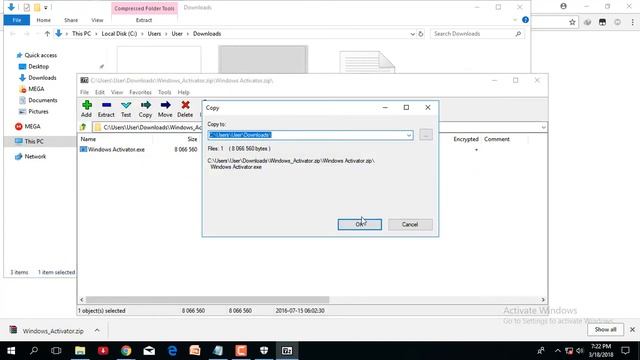Viewport: 640px width, 360px height.
Task: Select Quick access in Explorer sidebar
Action: pyautogui.click(x=40, y=55)
